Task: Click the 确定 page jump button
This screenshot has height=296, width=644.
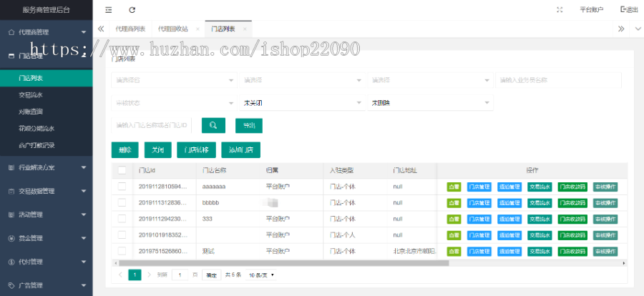Action: point(212,275)
